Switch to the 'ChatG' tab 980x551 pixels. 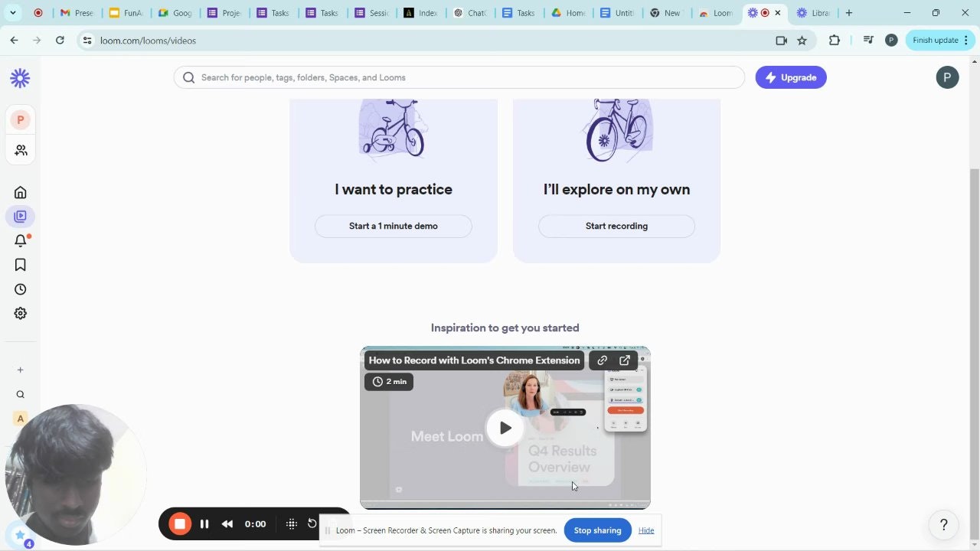coord(469,13)
